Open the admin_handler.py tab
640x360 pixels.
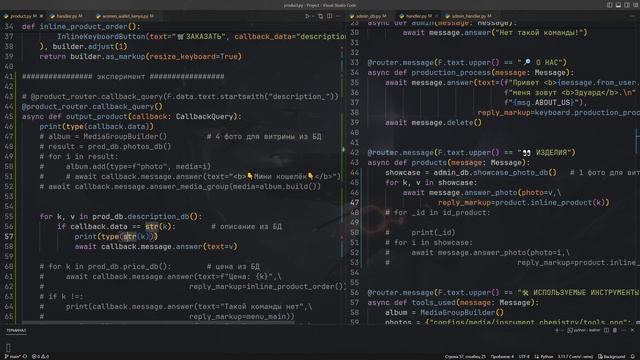click(x=469, y=16)
